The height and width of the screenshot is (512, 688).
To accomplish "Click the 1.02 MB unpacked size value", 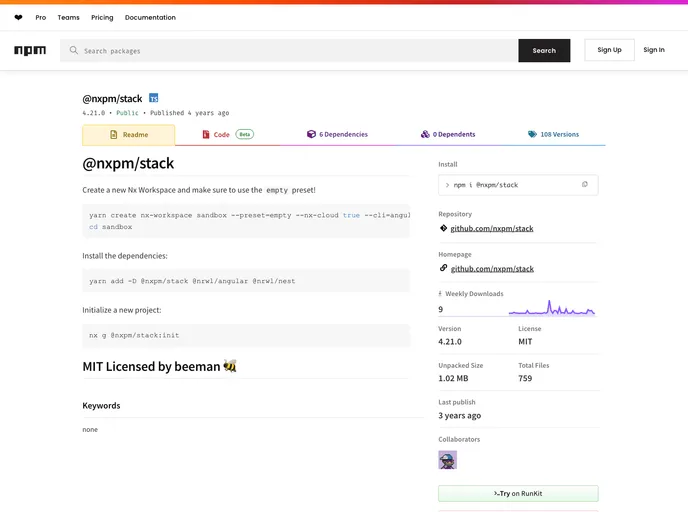I will [x=453, y=378].
